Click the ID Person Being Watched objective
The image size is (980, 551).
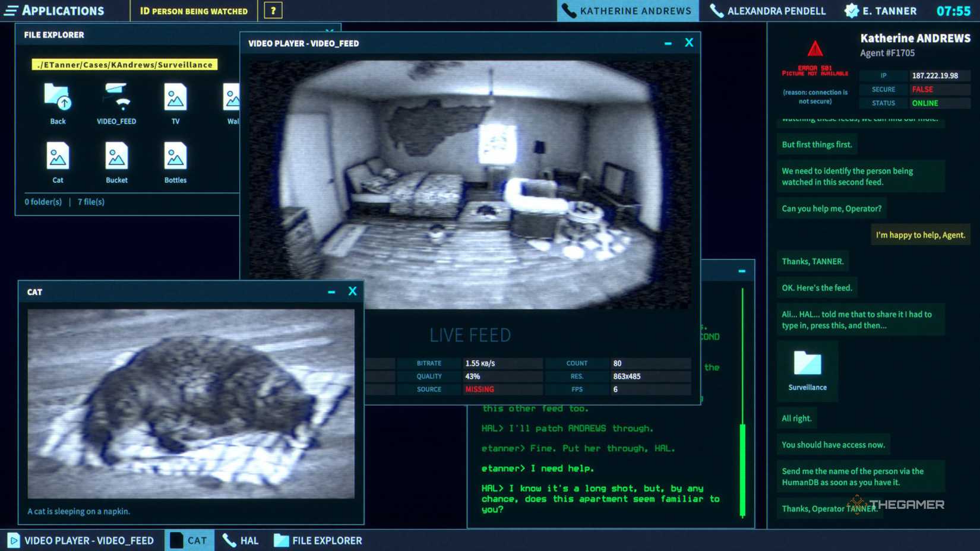[x=194, y=11]
